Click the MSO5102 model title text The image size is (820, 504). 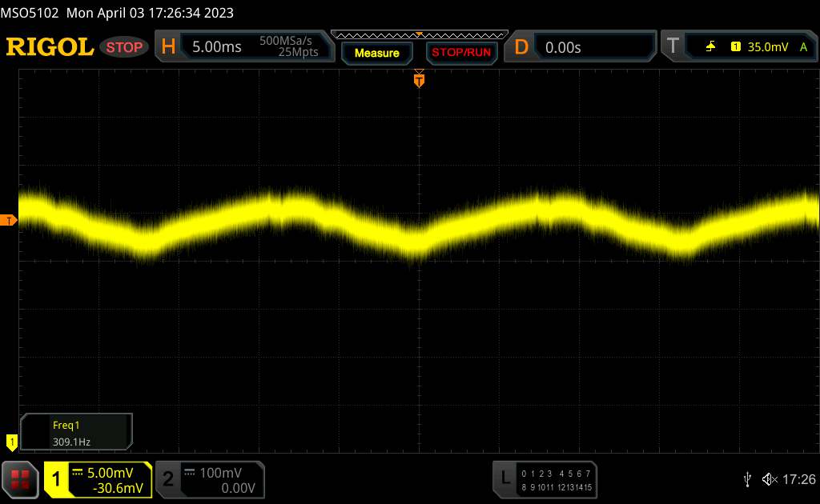[x=30, y=13]
